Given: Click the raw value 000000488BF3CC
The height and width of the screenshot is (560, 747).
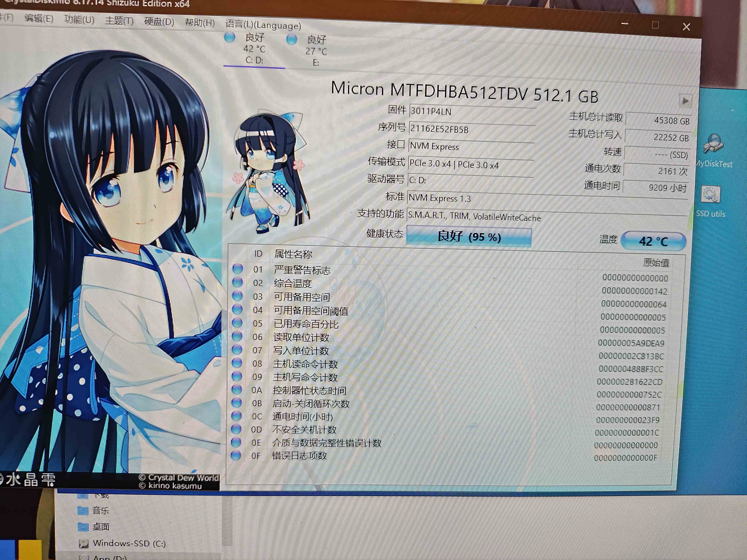Looking at the screenshot, I should point(631,369).
